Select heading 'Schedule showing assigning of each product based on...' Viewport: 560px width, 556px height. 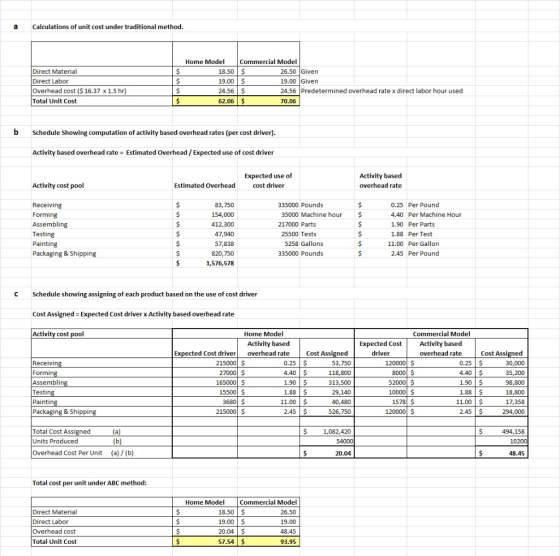tap(145, 294)
